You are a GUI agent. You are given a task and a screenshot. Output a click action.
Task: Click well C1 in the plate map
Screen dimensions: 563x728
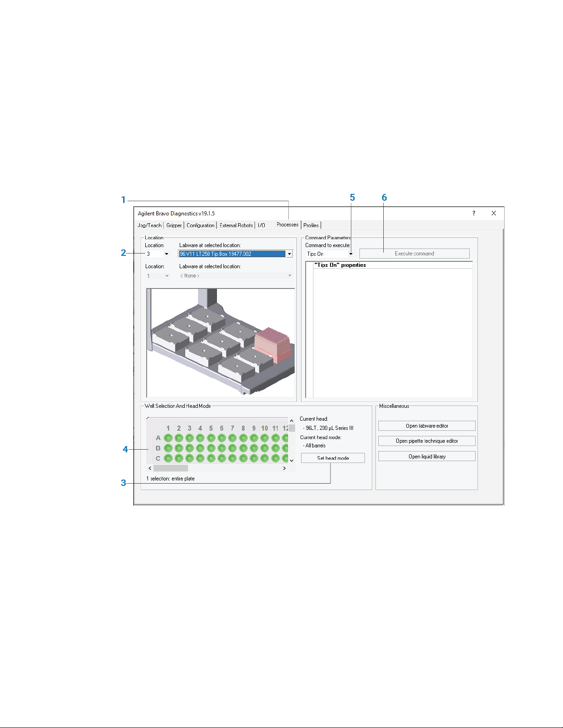click(x=168, y=458)
